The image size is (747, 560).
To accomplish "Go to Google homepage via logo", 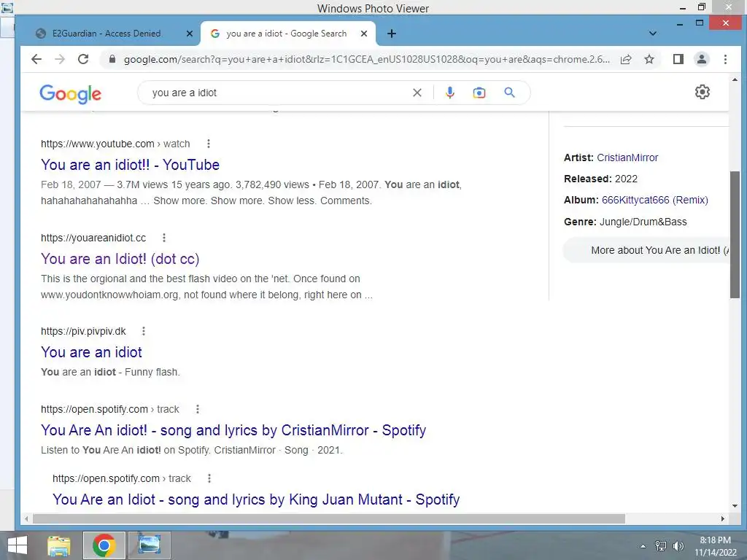I will 71,94.
